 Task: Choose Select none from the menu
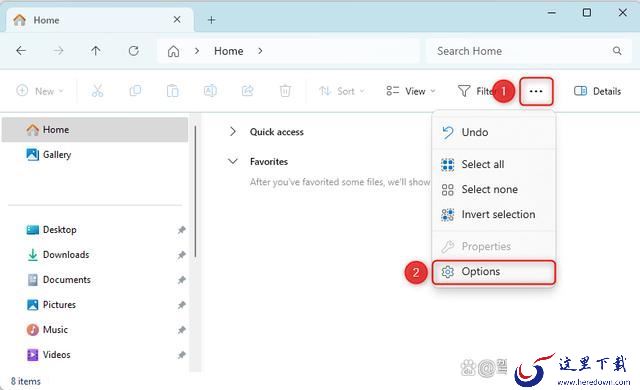click(x=494, y=189)
